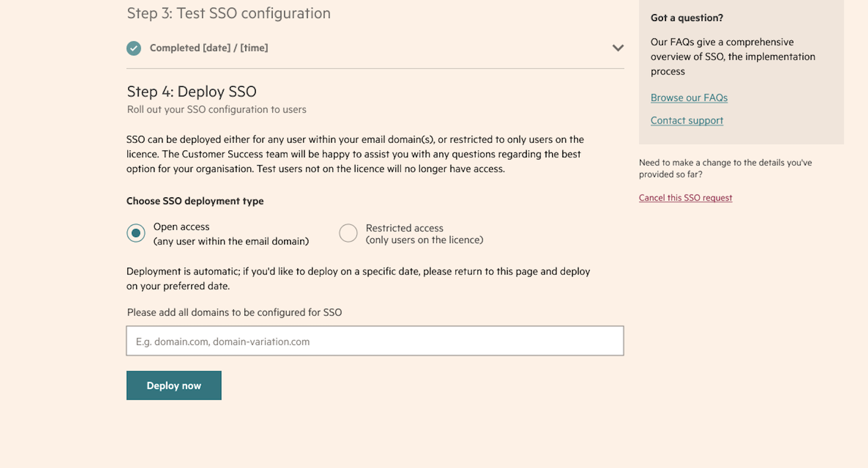
Task: Click "Roll out your SSO configuration" subtitle
Action: pos(216,110)
